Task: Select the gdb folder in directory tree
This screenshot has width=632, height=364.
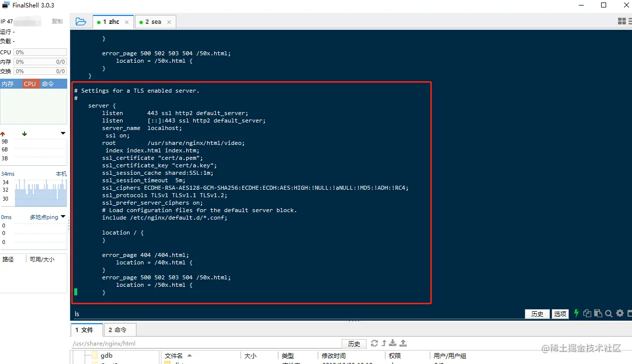Action: [107, 356]
